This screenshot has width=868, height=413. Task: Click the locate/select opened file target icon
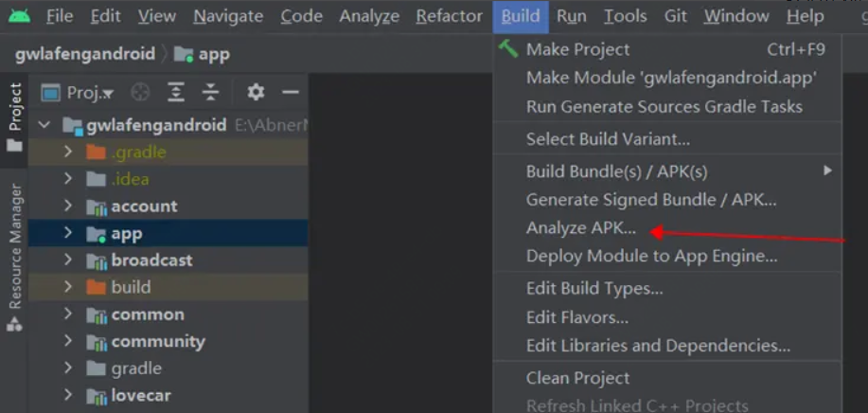[x=140, y=93]
